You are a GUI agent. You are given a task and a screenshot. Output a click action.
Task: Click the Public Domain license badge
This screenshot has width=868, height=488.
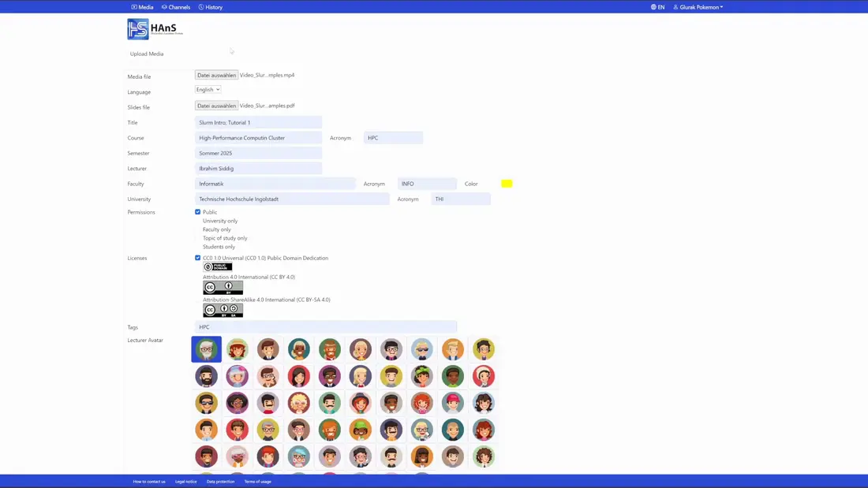pyautogui.click(x=218, y=266)
